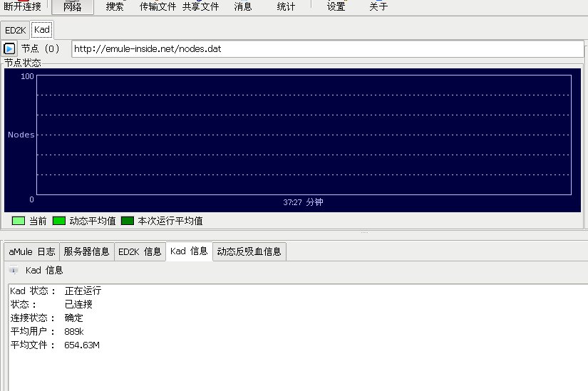Screen dimensions: 588x391
Task: Click the 确定 connection state value
Action: 73,318
